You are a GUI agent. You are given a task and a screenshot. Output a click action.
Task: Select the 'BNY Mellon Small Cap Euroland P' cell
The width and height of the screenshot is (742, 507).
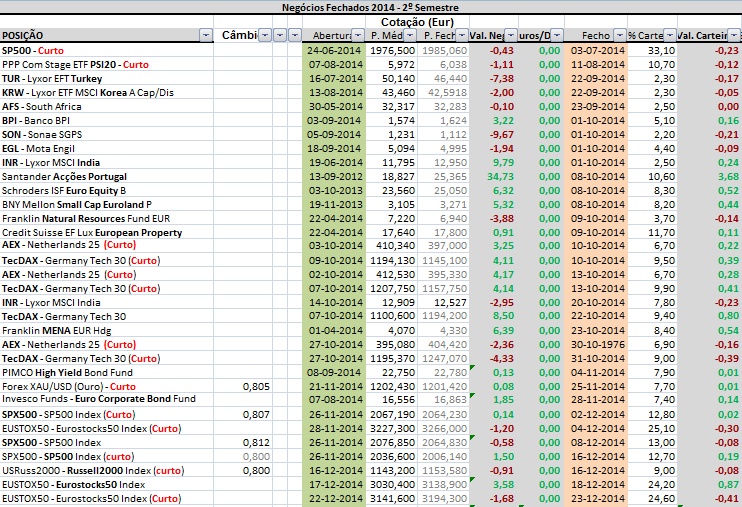point(107,205)
